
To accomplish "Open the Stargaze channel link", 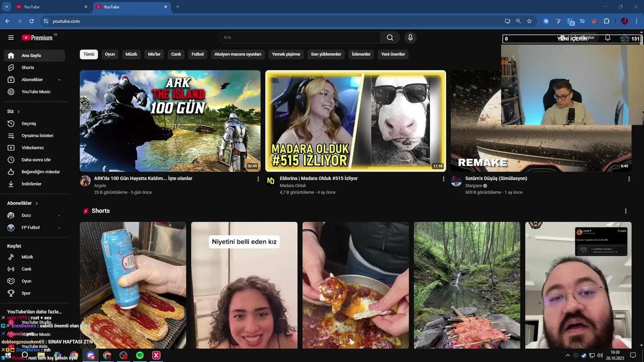I will coord(474,186).
